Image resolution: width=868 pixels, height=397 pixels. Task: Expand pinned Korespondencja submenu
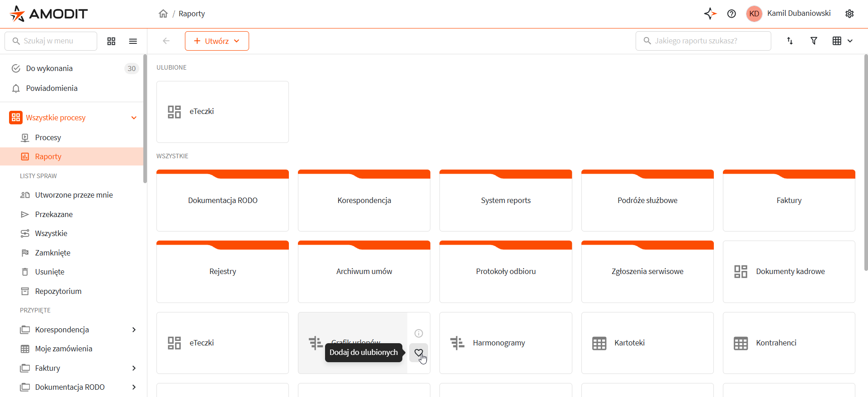coord(134,330)
